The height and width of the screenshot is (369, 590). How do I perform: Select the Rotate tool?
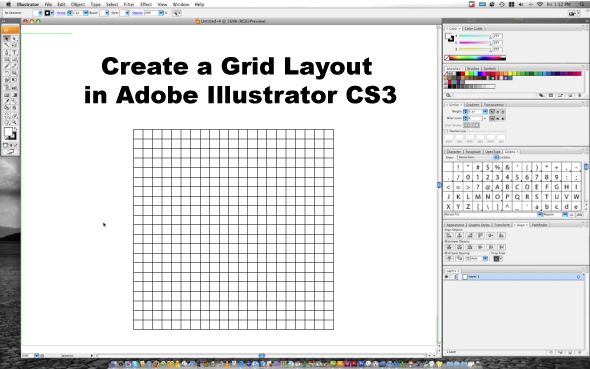pyautogui.click(x=6, y=73)
